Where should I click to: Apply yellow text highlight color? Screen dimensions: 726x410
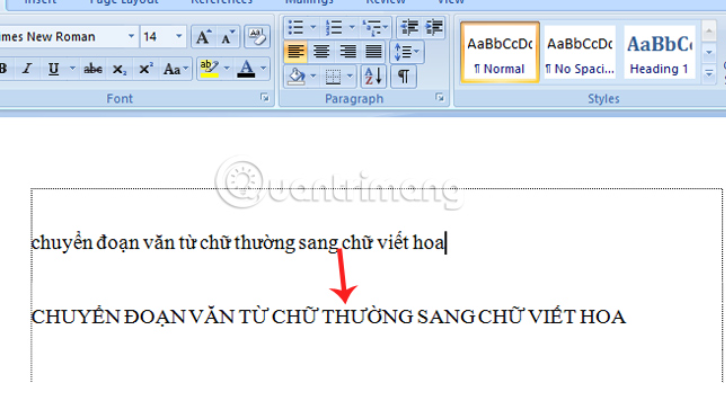tap(208, 69)
